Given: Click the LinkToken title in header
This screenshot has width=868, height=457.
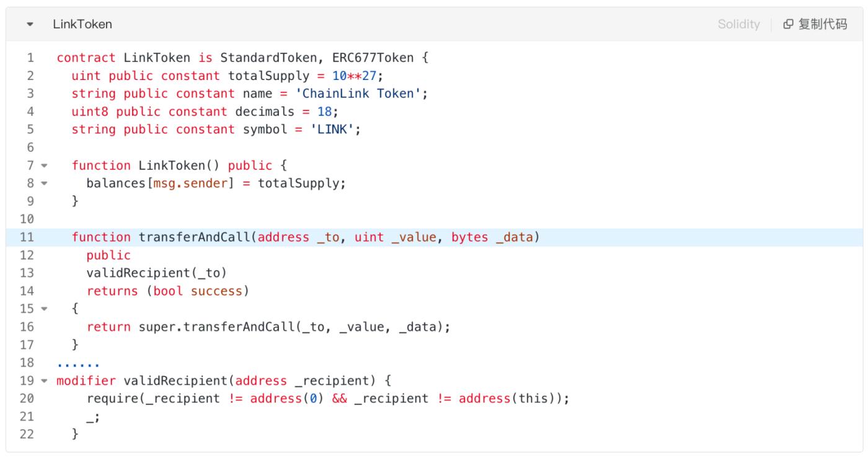Looking at the screenshot, I should (82, 25).
